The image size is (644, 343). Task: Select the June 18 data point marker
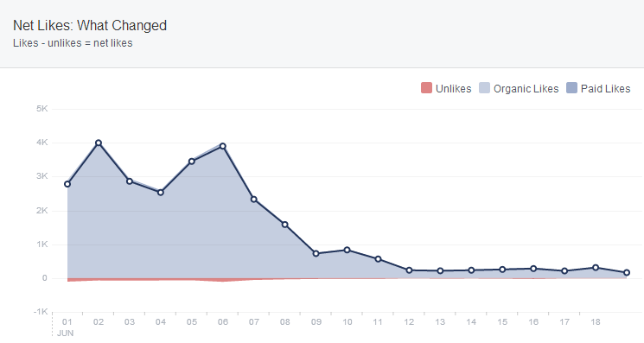pyautogui.click(x=596, y=268)
